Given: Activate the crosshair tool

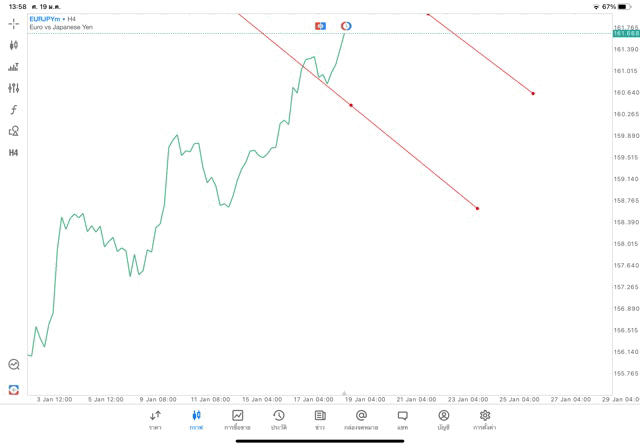Looking at the screenshot, I should (x=14, y=23).
